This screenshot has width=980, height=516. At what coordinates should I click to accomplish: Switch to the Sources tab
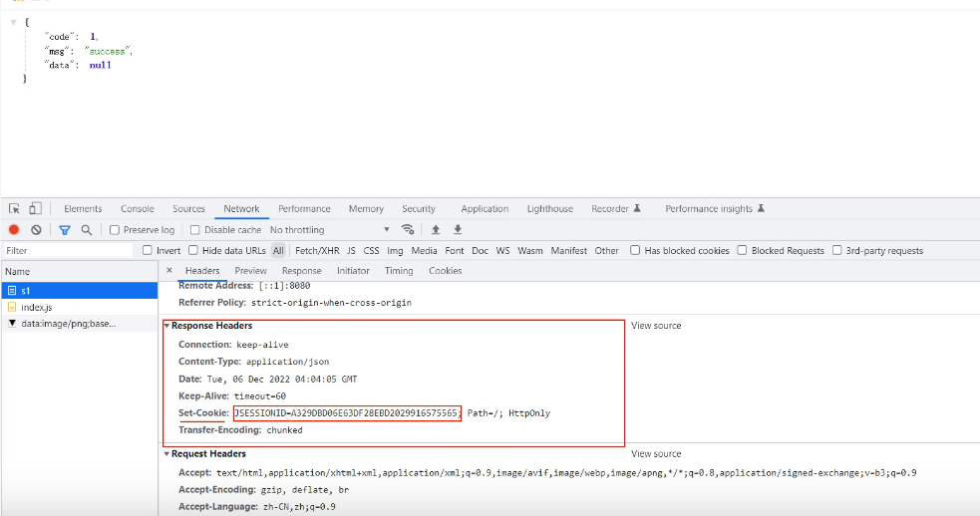(188, 208)
